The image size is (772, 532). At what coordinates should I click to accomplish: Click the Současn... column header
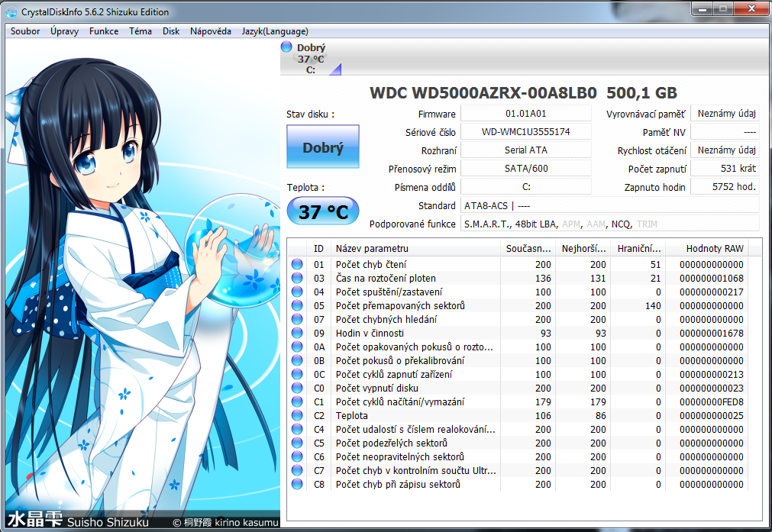pos(528,249)
